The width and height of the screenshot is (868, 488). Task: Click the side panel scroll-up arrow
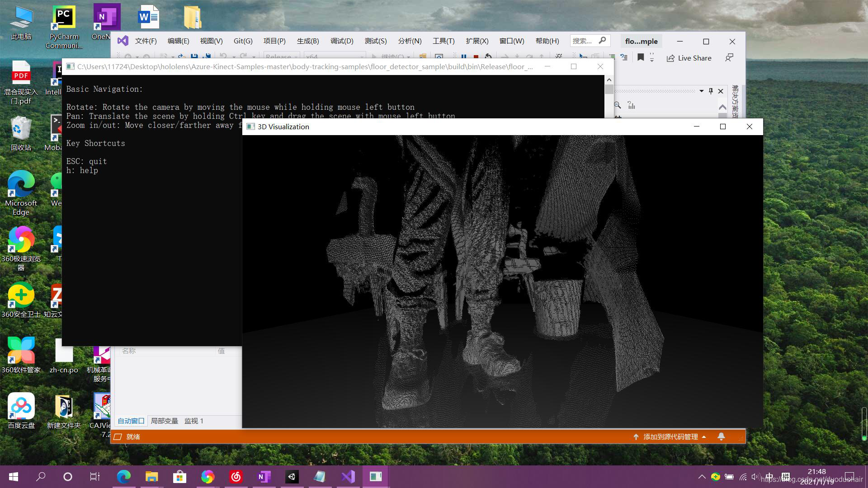click(722, 107)
